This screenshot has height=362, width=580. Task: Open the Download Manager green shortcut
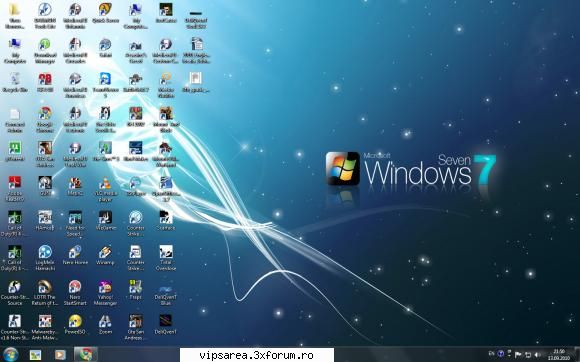click(45, 51)
